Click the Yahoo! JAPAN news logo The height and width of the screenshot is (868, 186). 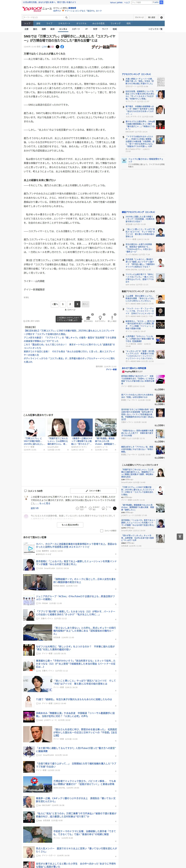coord(37,9)
